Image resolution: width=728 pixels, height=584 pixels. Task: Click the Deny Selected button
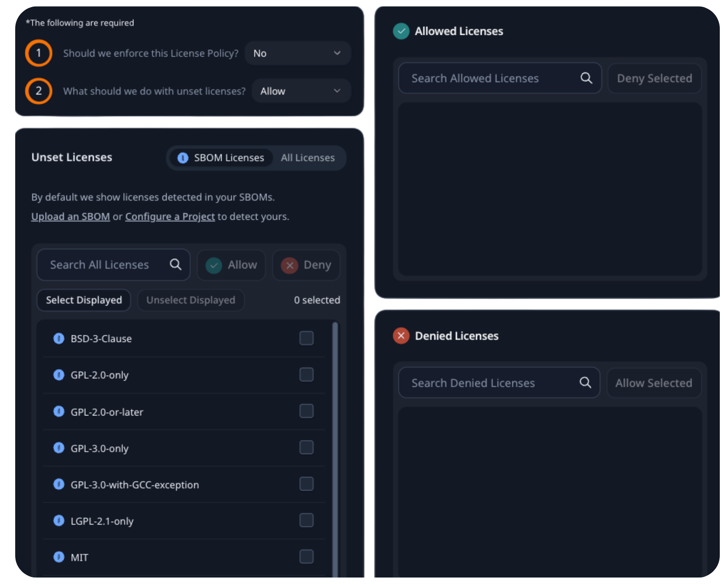pyautogui.click(x=654, y=78)
